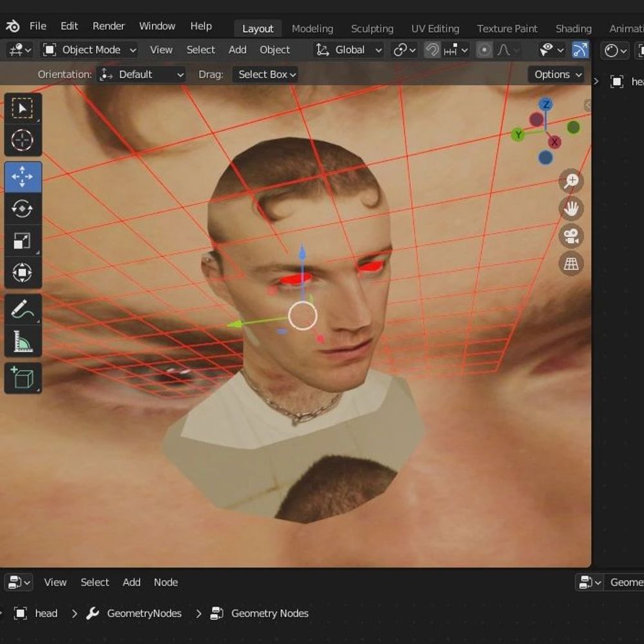Toggle the camera view button

(571, 236)
